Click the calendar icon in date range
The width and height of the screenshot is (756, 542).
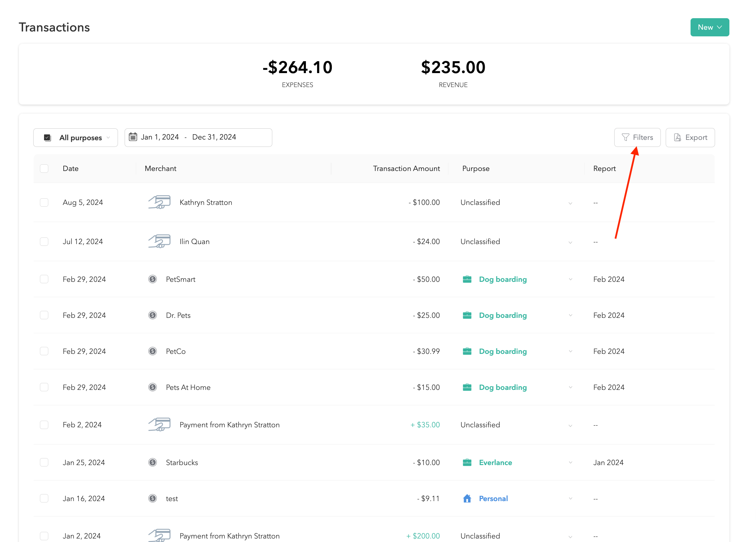[133, 137]
